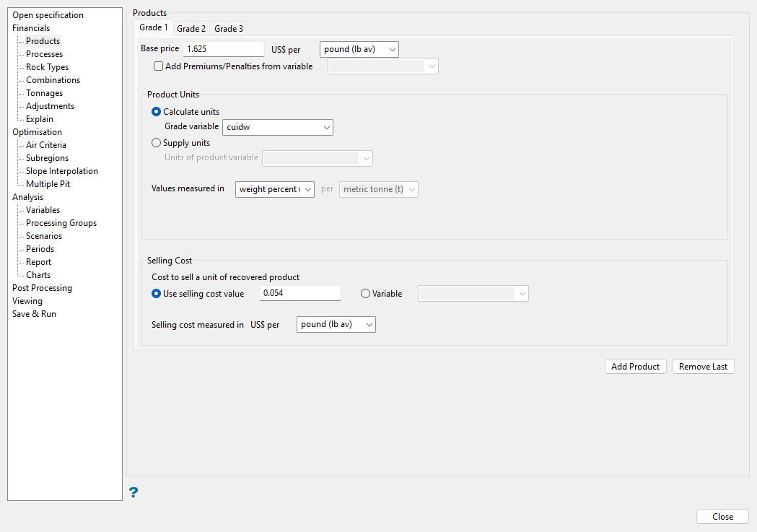Open the base price unit pound dropdown

[359, 50]
